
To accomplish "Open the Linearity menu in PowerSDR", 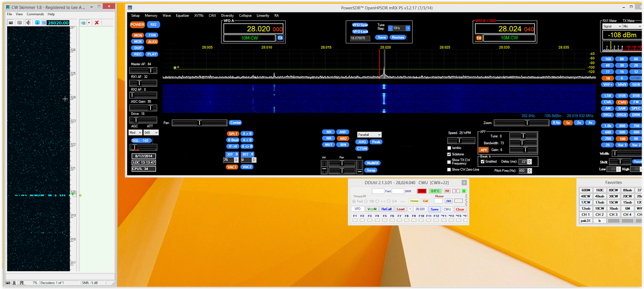I will [x=263, y=16].
